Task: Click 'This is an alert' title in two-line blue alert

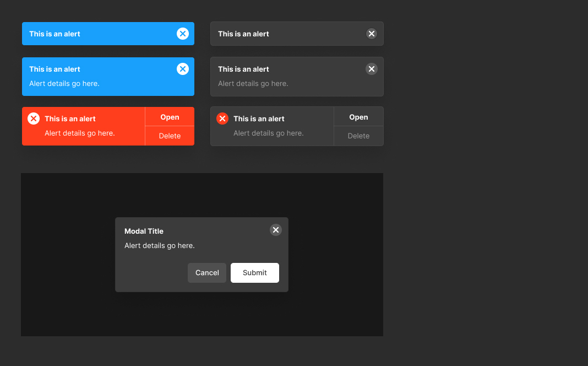Action: tap(55, 69)
